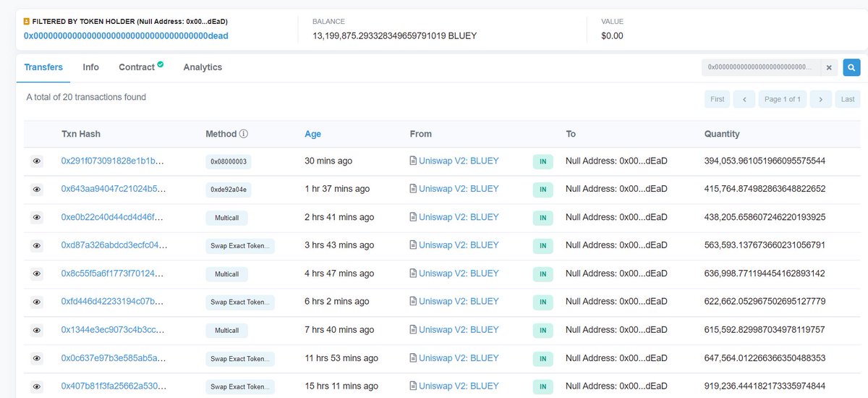Click Null Address: 0x00...dEaD in 30 mins row
The image size is (868, 398).
tap(616, 161)
